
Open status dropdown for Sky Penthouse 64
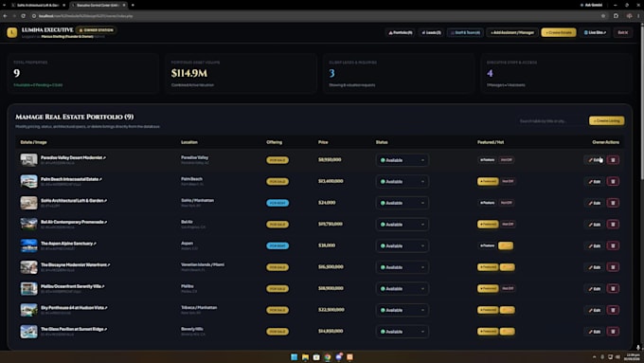[x=402, y=310]
